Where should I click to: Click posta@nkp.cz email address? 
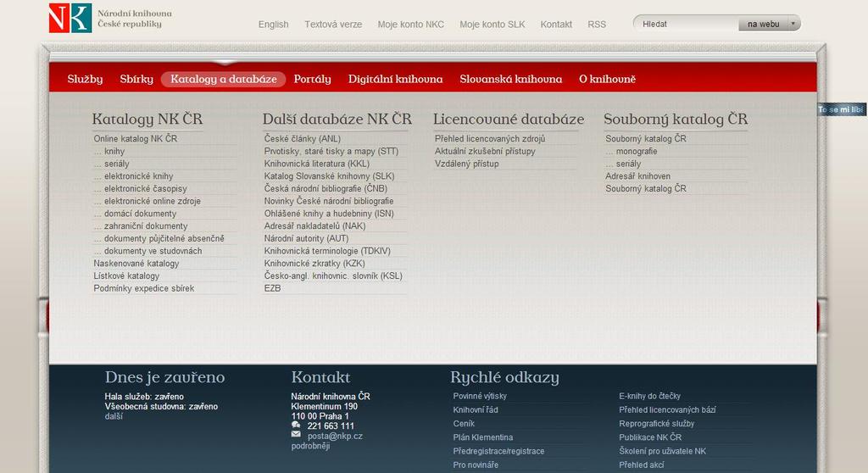pos(335,436)
